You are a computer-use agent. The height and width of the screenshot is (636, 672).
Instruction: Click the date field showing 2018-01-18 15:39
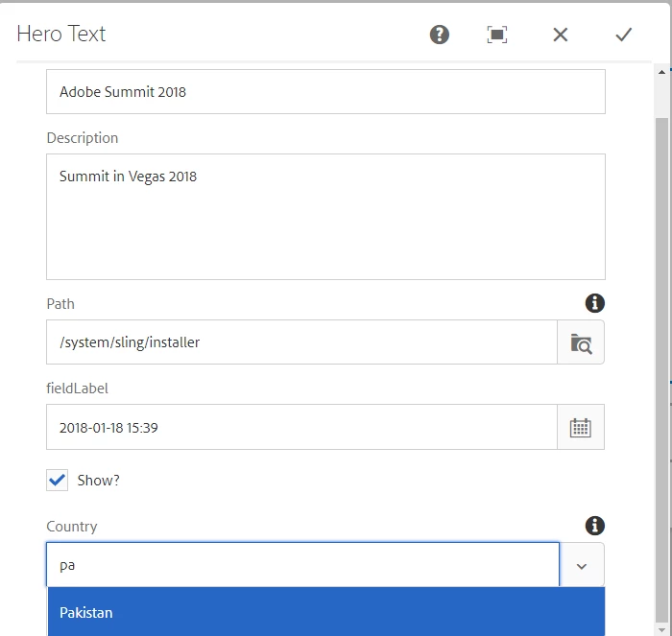click(x=301, y=427)
